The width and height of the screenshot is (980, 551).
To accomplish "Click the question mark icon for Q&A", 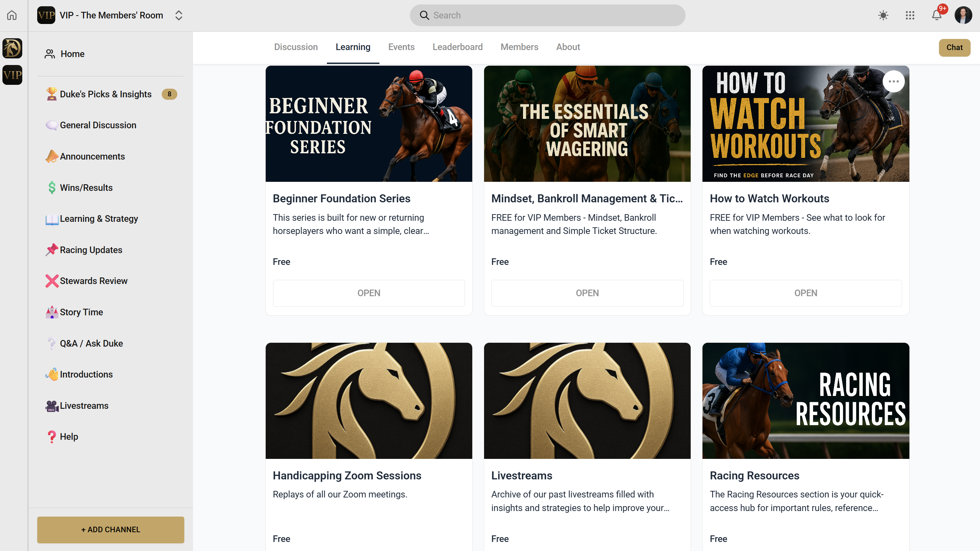I will [51, 343].
